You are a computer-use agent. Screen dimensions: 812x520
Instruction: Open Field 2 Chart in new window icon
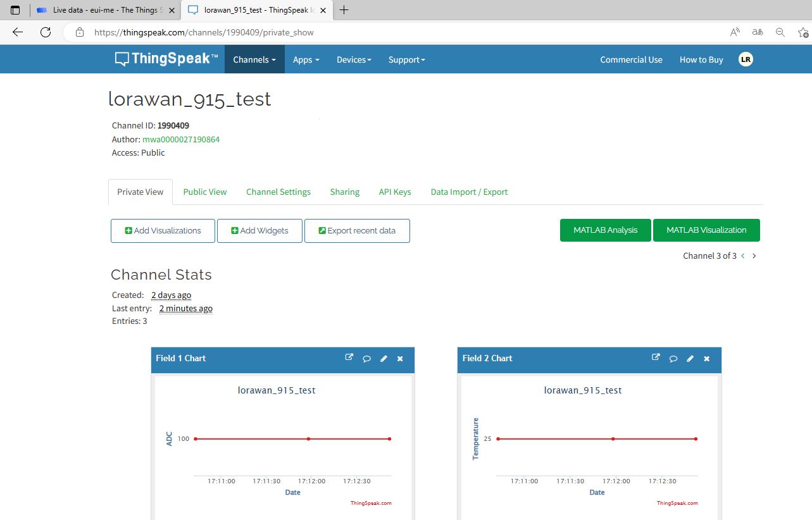point(656,357)
